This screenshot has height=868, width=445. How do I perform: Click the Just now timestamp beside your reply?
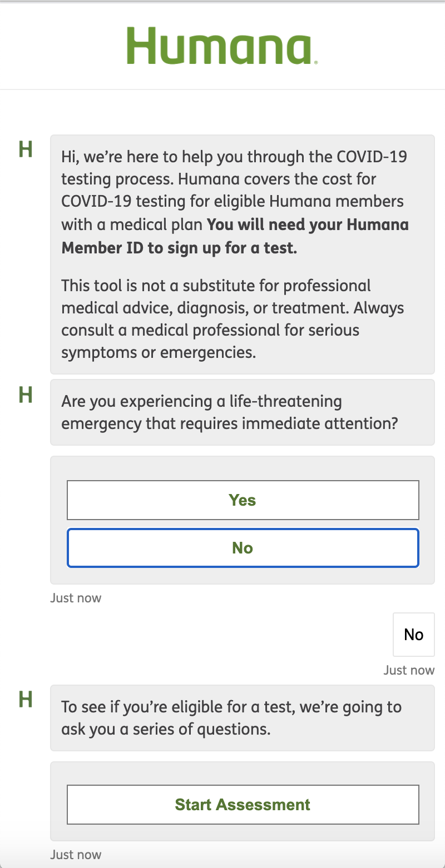[x=409, y=670]
